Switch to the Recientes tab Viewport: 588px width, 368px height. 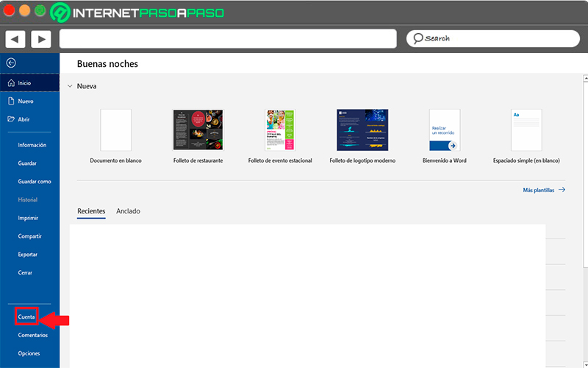click(91, 211)
